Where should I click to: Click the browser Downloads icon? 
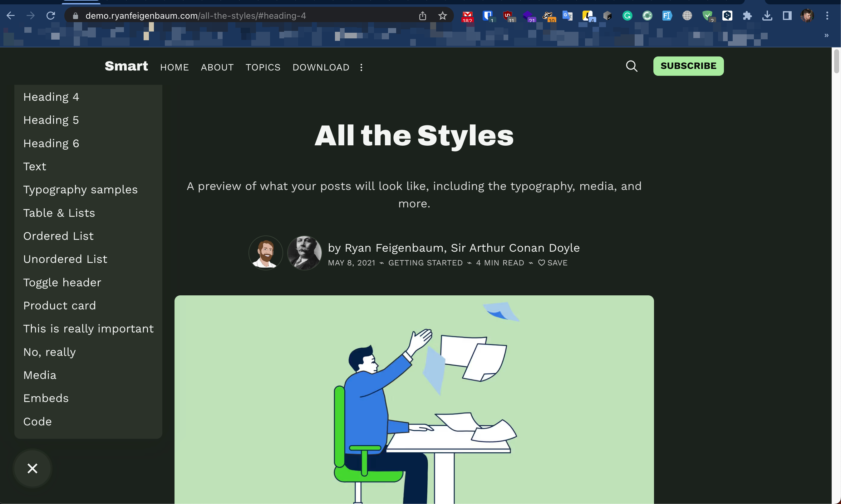tap(767, 16)
